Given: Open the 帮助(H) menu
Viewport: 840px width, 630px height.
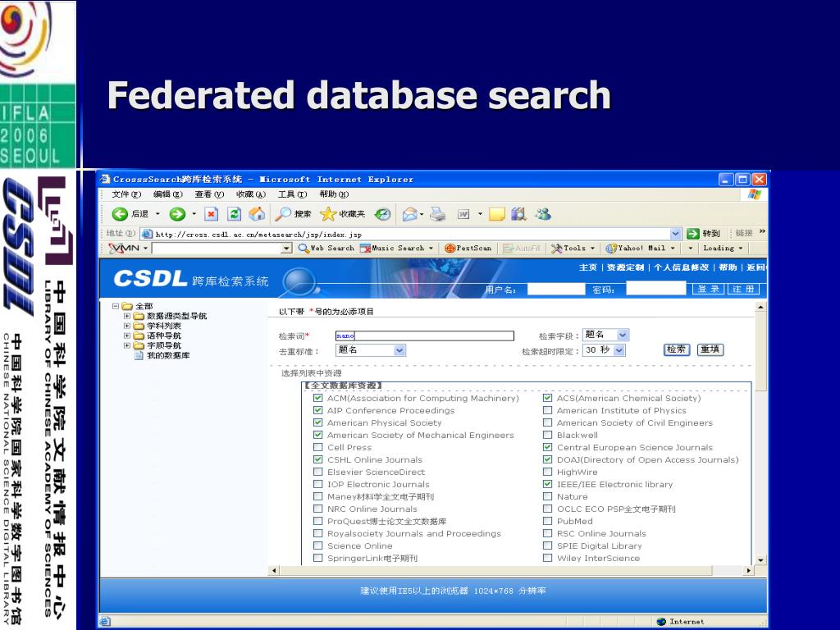Looking at the screenshot, I should coord(333,194).
